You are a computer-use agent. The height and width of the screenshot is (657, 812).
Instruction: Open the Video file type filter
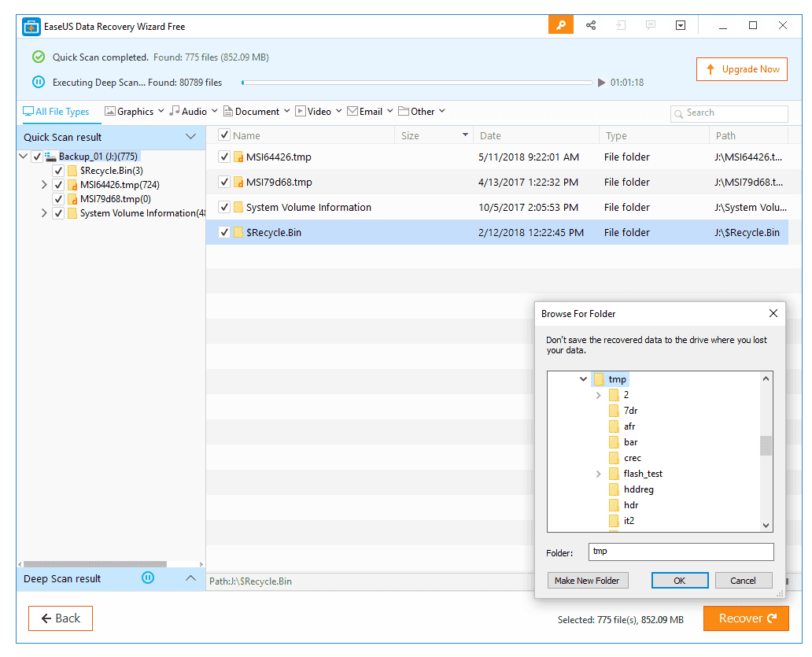pyautogui.click(x=319, y=111)
